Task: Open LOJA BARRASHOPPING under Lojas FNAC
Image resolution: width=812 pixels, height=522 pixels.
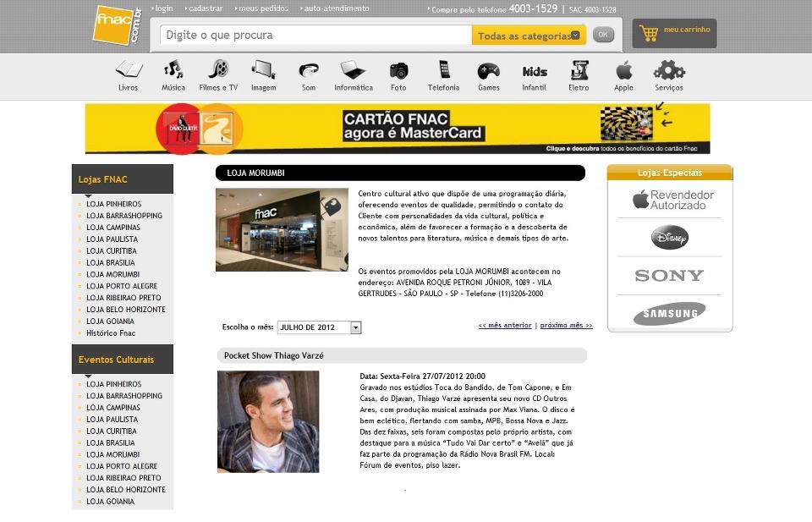Action: tap(124, 216)
